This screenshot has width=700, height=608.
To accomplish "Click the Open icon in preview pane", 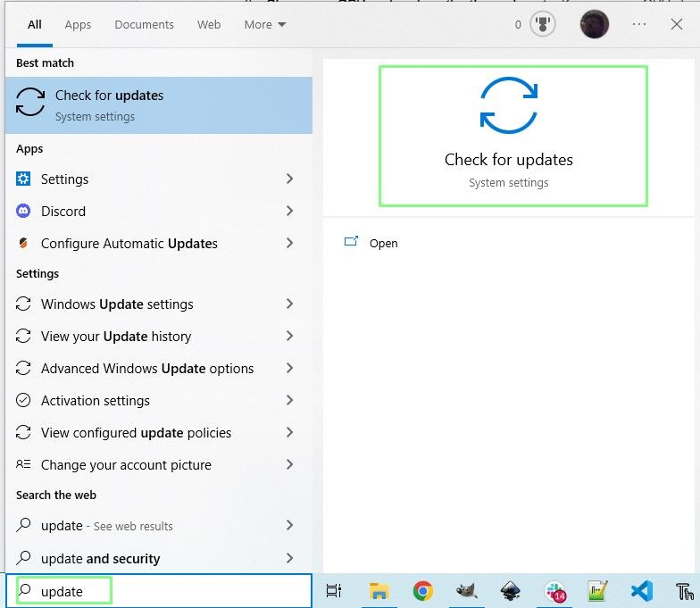I will point(351,241).
